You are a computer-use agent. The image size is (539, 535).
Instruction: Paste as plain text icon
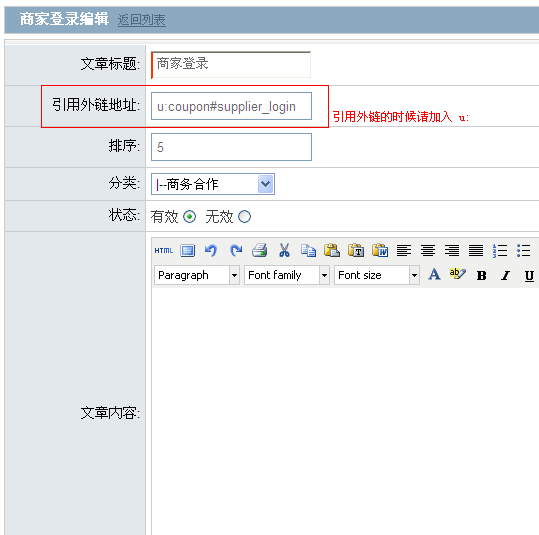coord(356,250)
